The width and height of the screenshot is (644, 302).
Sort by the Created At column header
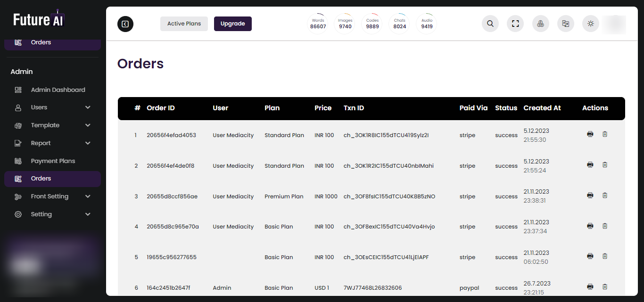[542, 108]
